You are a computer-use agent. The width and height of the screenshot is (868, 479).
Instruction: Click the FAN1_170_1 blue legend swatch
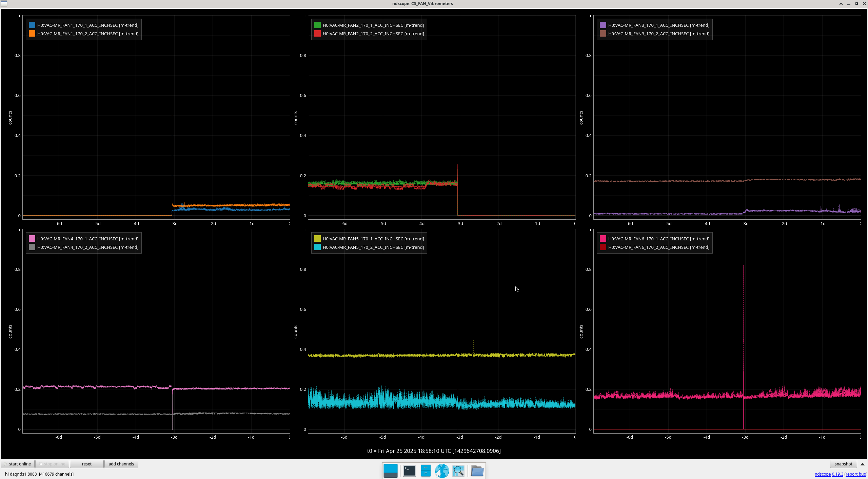[x=32, y=25]
